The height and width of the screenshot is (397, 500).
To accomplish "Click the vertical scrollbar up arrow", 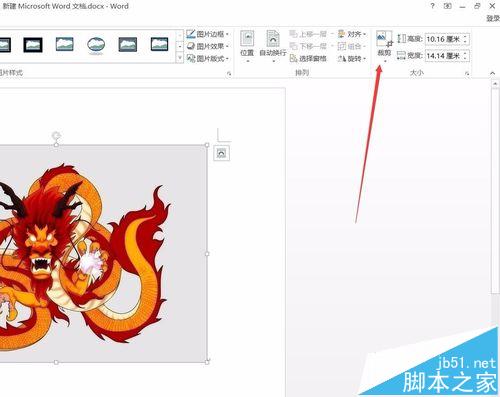I will 495,84.
